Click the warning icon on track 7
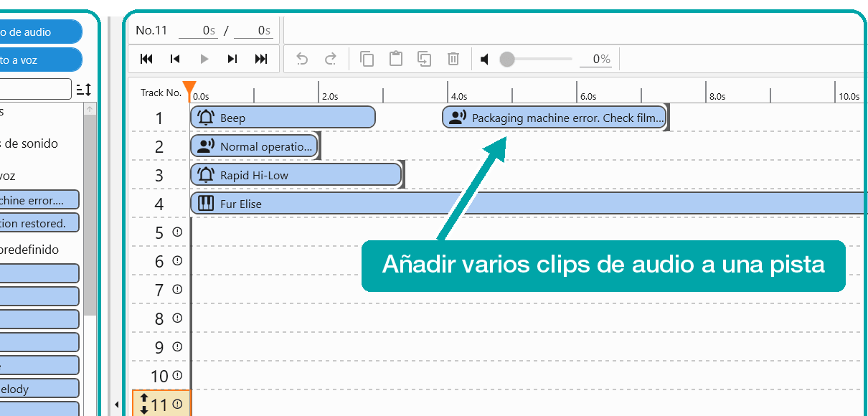 click(x=177, y=290)
